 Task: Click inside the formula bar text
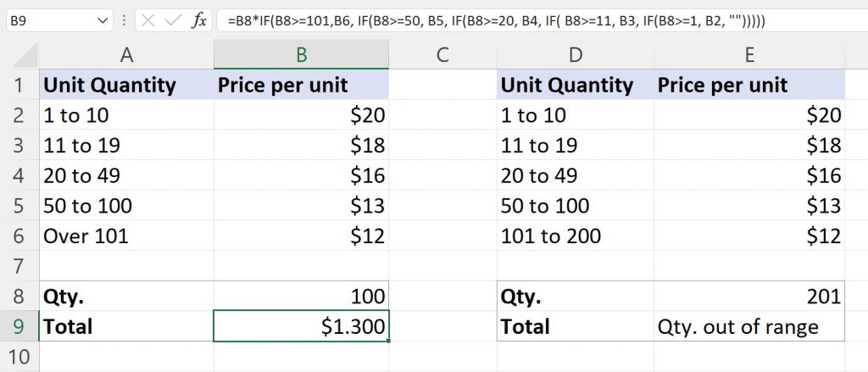(x=509, y=20)
